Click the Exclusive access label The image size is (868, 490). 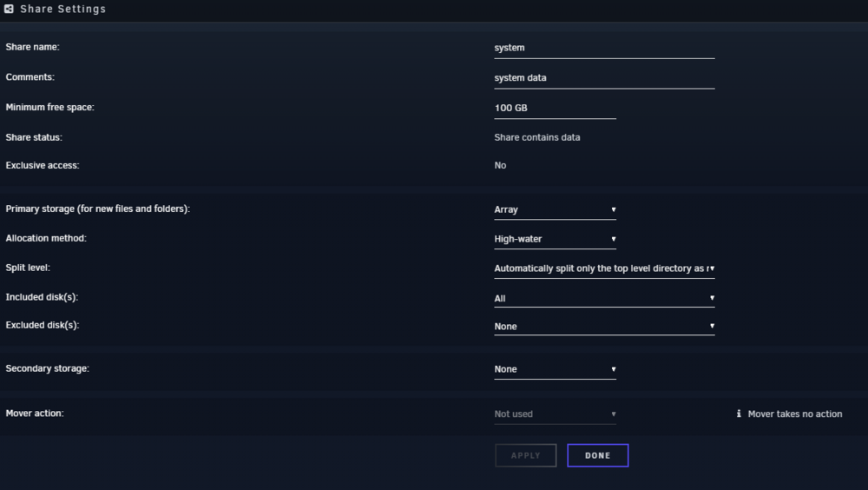click(43, 165)
